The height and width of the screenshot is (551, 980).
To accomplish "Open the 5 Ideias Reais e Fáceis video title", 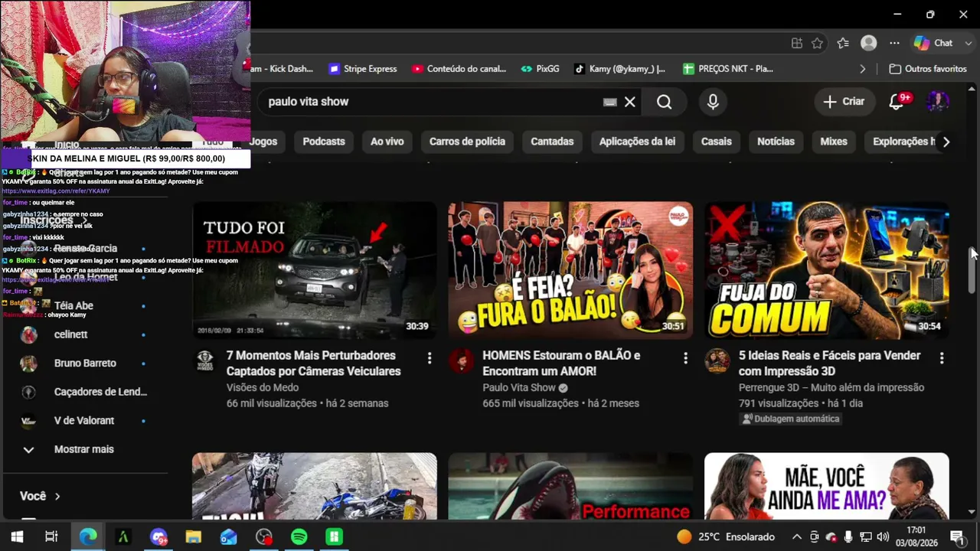I will (830, 364).
